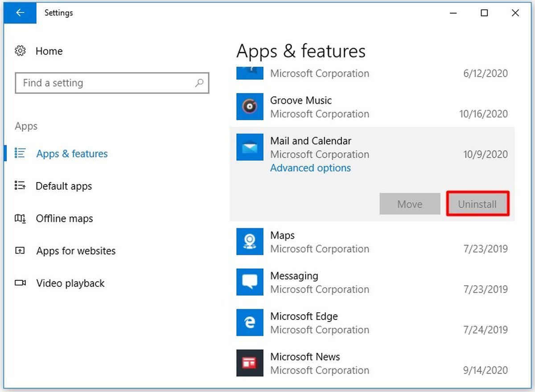Open Apps for websites settings

(76, 251)
